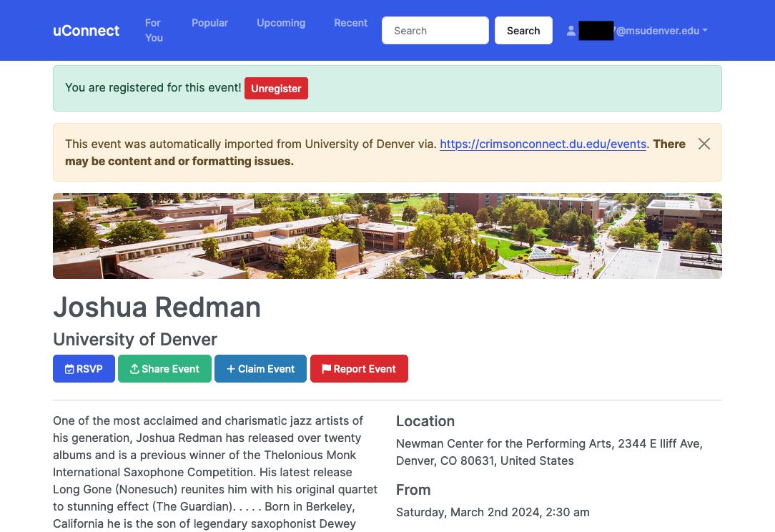
Task: Report this event
Action: (x=359, y=368)
